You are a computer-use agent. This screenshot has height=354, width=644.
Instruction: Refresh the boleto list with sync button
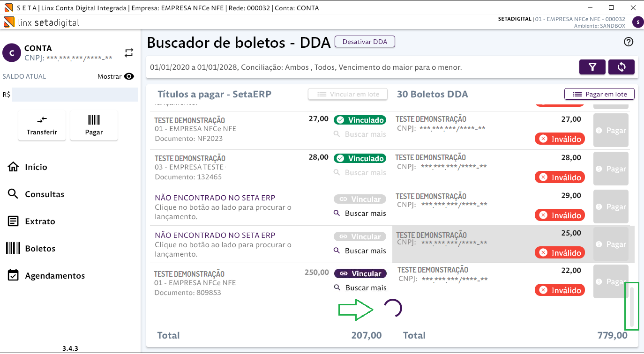[x=622, y=67]
